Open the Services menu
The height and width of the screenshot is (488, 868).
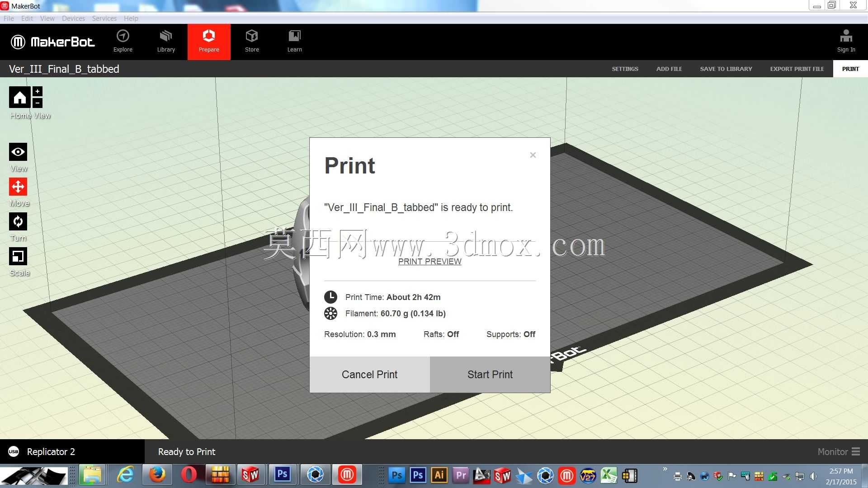click(104, 19)
